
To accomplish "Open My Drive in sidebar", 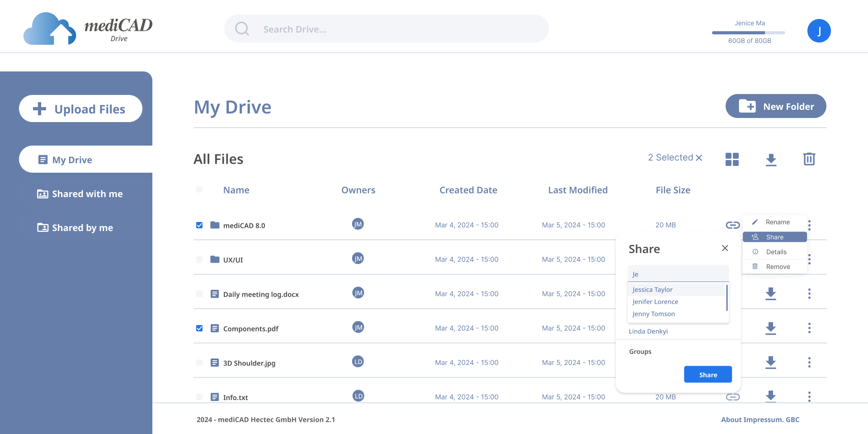I will pyautogui.click(x=85, y=159).
